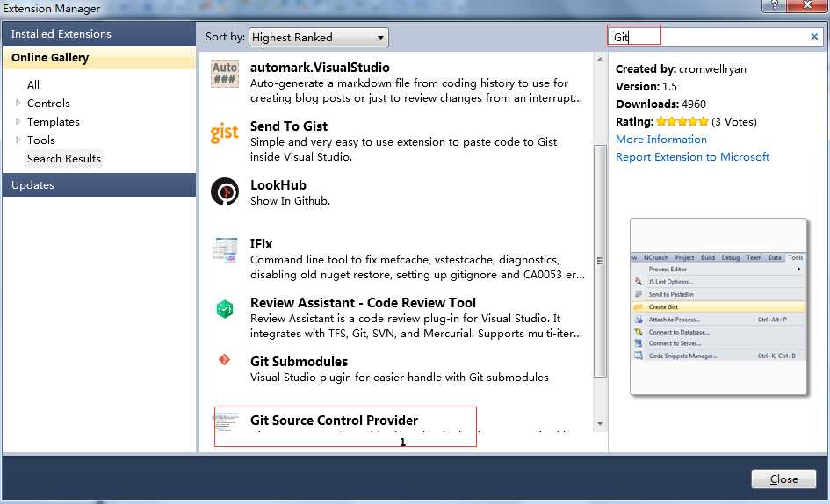Select the LookHub title

coord(278,184)
